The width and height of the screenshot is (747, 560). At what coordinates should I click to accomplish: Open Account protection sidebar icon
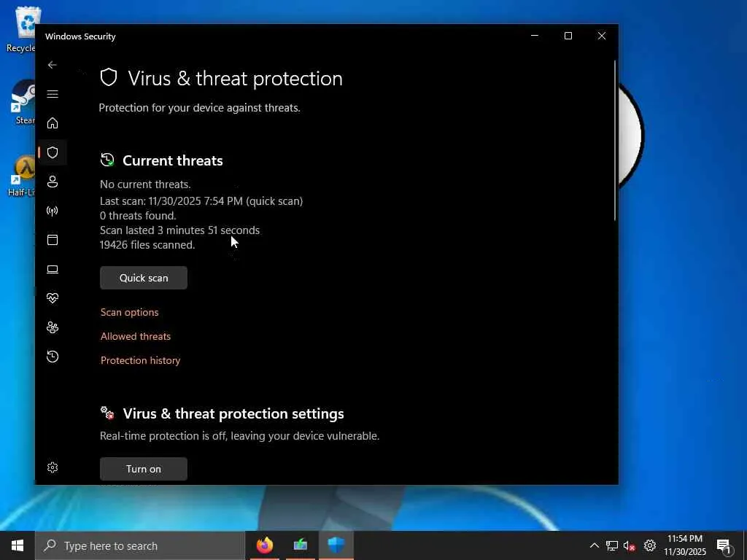click(x=53, y=182)
